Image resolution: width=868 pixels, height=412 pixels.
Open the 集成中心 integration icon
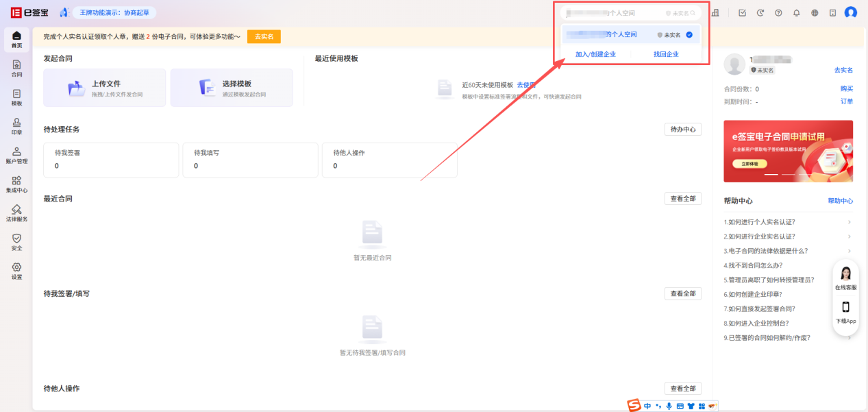point(16,184)
